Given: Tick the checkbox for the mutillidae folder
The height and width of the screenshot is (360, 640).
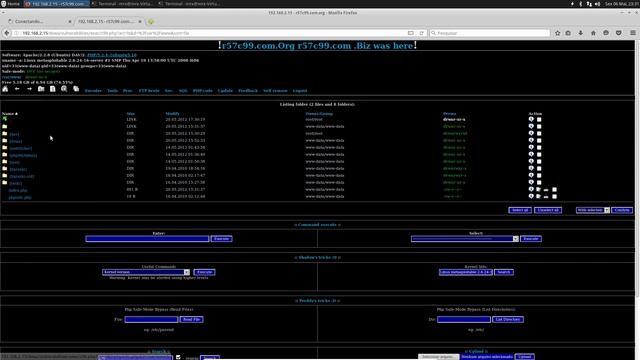Looking at the screenshot, I should [x=539, y=147].
